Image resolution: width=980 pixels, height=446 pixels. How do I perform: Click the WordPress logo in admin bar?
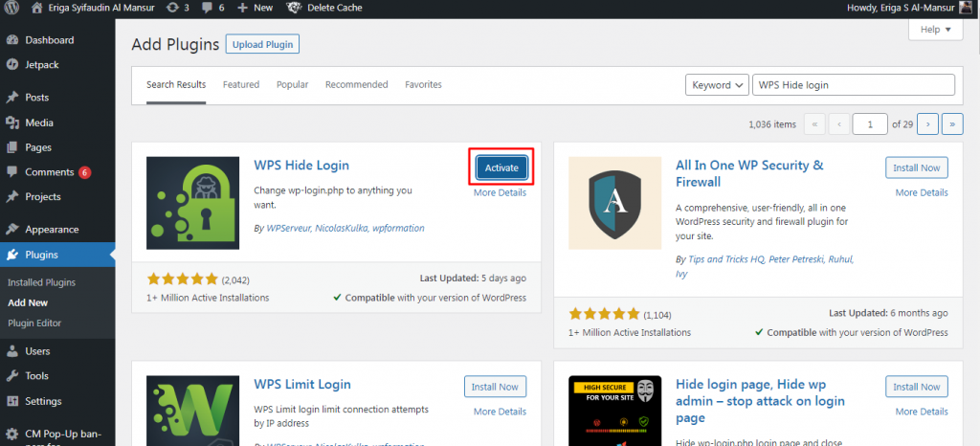(11, 8)
